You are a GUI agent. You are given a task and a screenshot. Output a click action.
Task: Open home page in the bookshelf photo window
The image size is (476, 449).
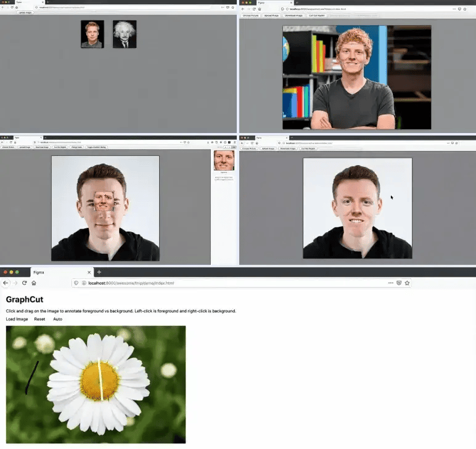(260, 9)
